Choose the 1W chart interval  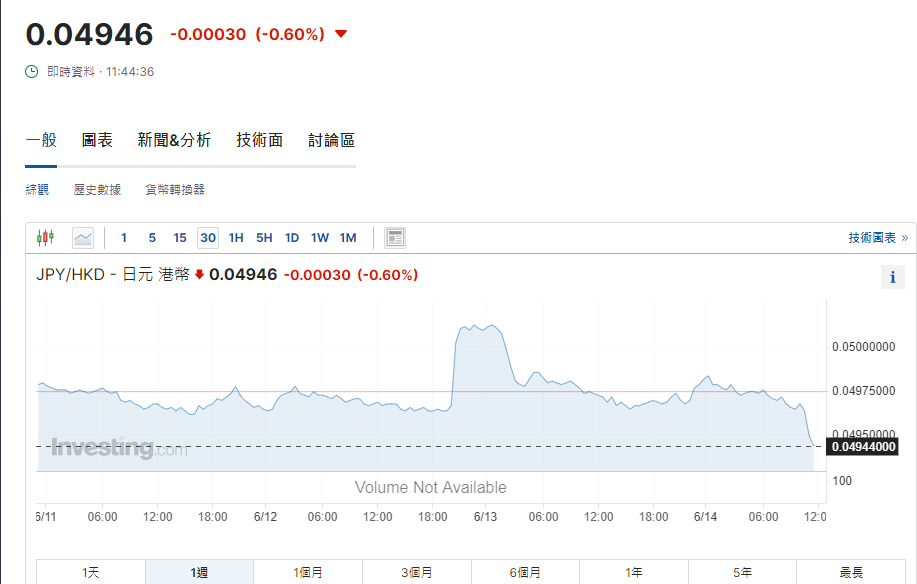pos(320,238)
